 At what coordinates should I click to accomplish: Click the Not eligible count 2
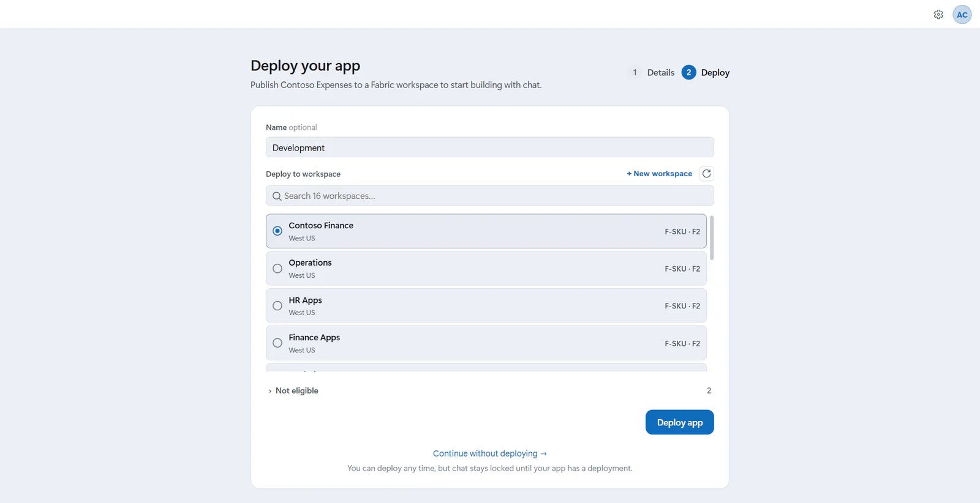(709, 390)
